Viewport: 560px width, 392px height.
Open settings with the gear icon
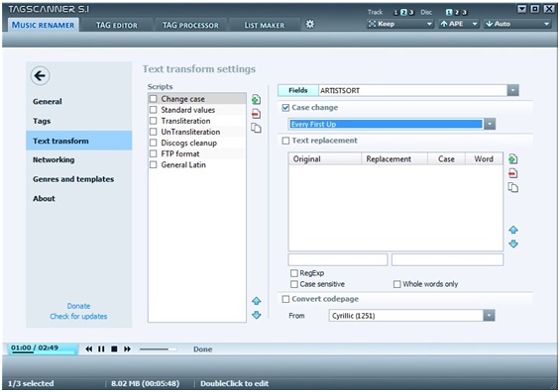click(x=310, y=25)
